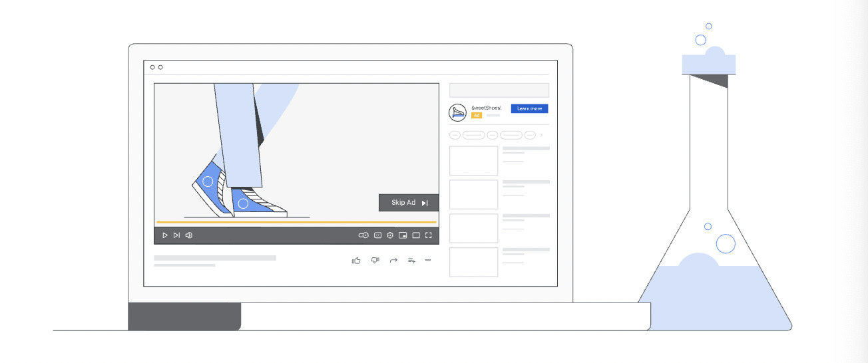This screenshot has width=868, height=363.
Task: Open video settings gear icon
Action: pos(390,235)
